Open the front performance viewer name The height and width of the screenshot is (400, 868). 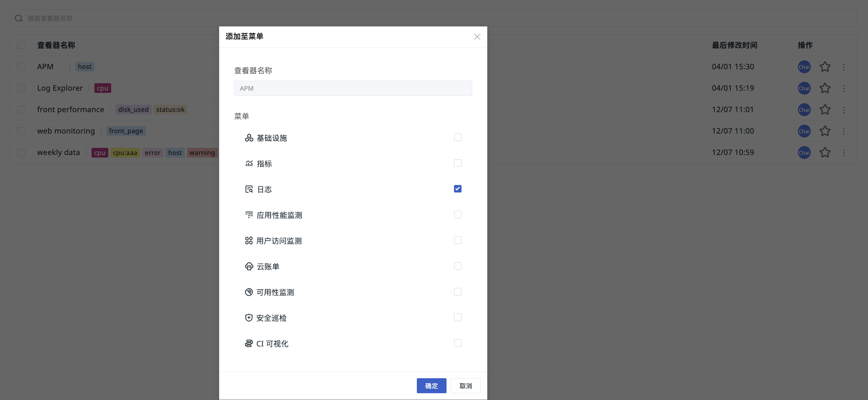pos(70,110)
